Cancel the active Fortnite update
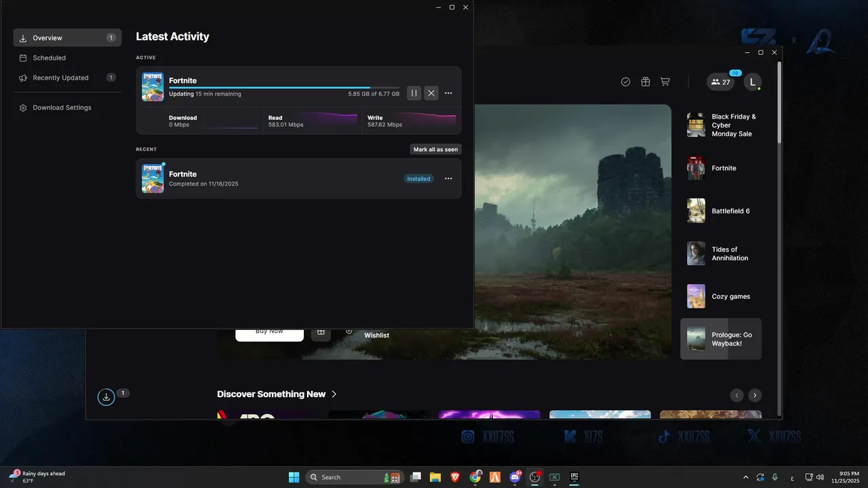868x488 pixels. [x=431, y=94]
